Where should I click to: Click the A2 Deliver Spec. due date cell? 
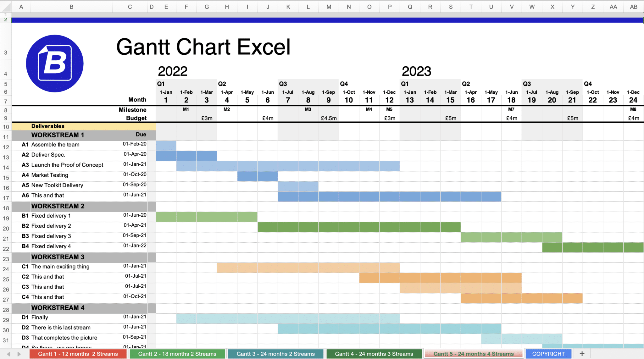click(130, 154)
